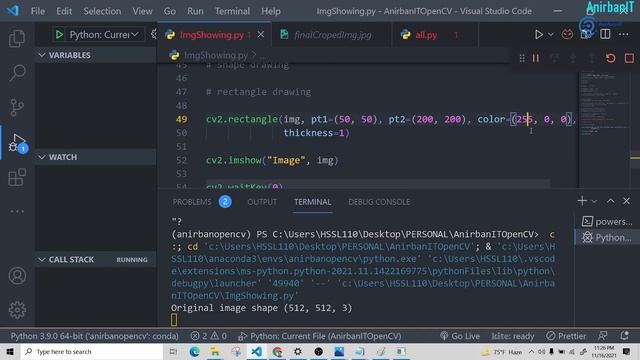Run Python file with editor play button
Viewport: 640px width, 360px height.
tap(539, 35)
